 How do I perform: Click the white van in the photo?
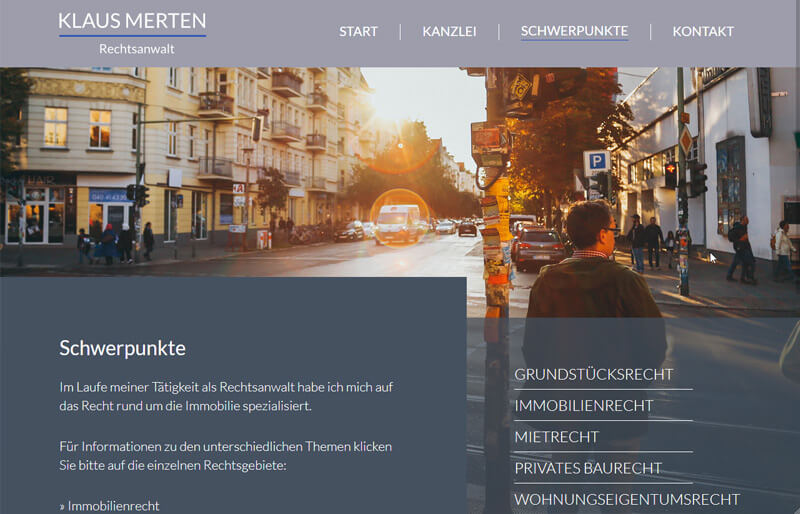pos(398,224)
